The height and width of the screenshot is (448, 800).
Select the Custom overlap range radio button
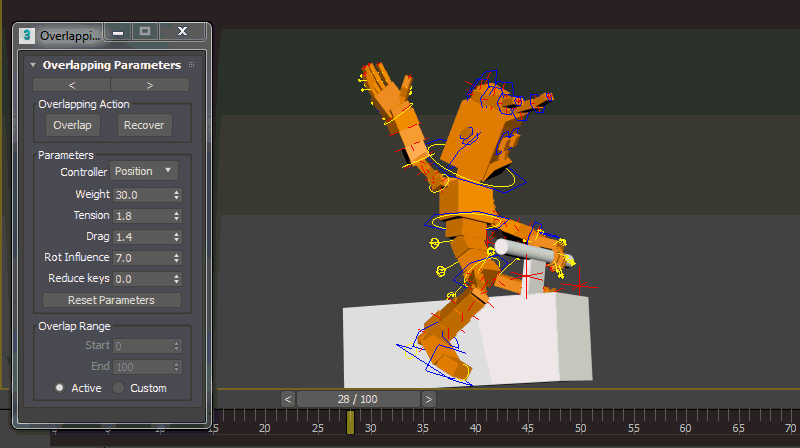118,388
